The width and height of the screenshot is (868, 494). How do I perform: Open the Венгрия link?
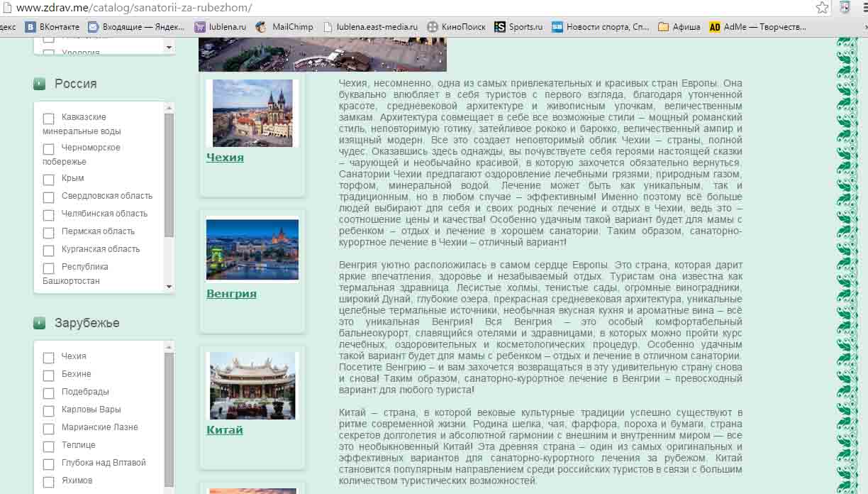point(231,294)
